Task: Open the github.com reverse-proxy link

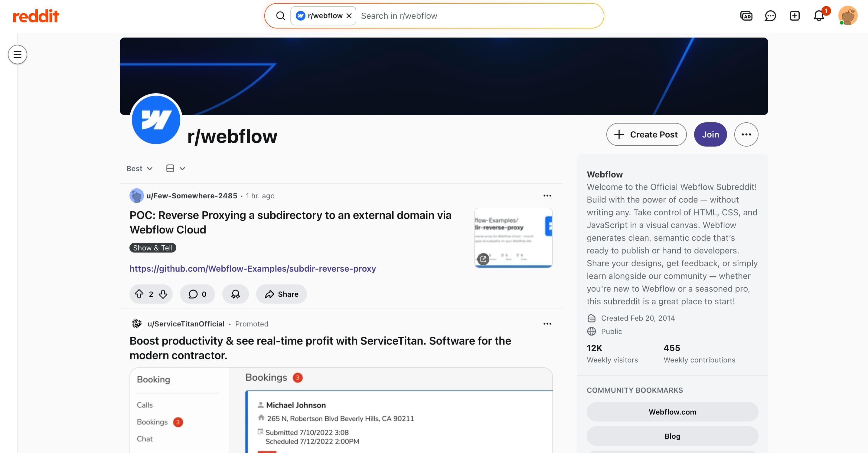Action: [252, 269]
